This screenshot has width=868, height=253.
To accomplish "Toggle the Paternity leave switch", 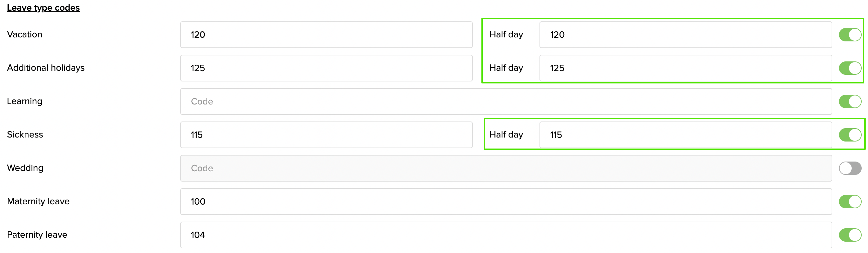I will click(x=850, y=235).
